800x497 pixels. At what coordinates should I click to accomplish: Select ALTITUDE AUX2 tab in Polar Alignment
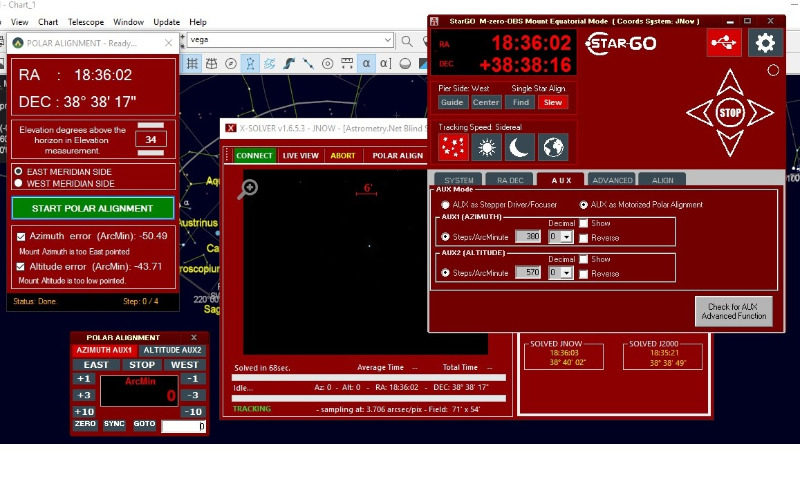[172, 350]
